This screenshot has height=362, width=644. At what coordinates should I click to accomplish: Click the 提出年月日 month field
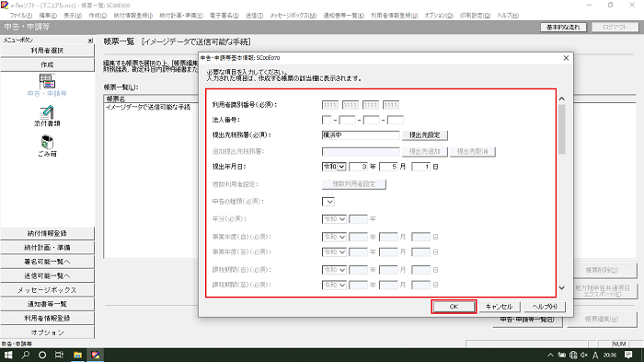click(x=388, y=167)
